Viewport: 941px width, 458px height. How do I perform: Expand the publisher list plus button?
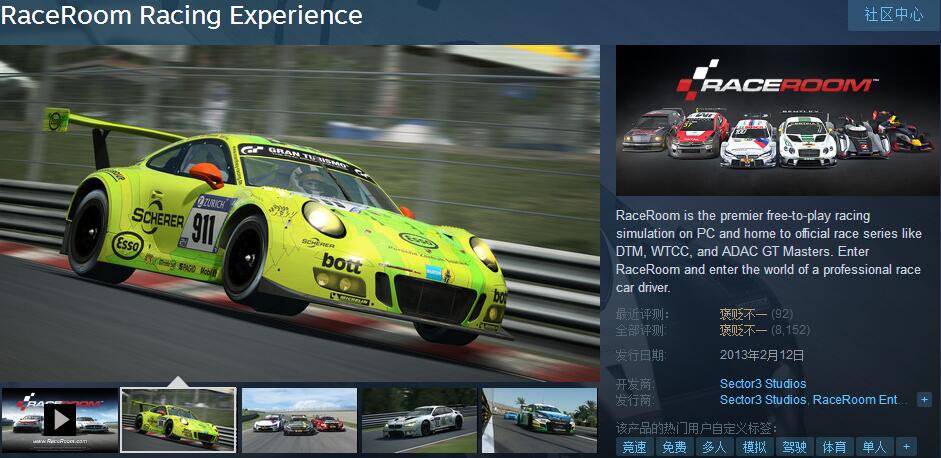(x=924, y=400)
